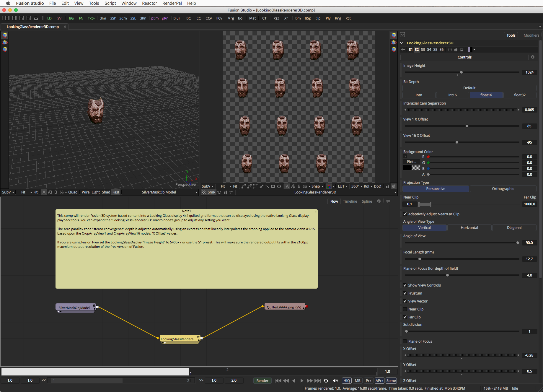Uncheck Show View Controls
The image size is (543, 392).
coord(405,285)
